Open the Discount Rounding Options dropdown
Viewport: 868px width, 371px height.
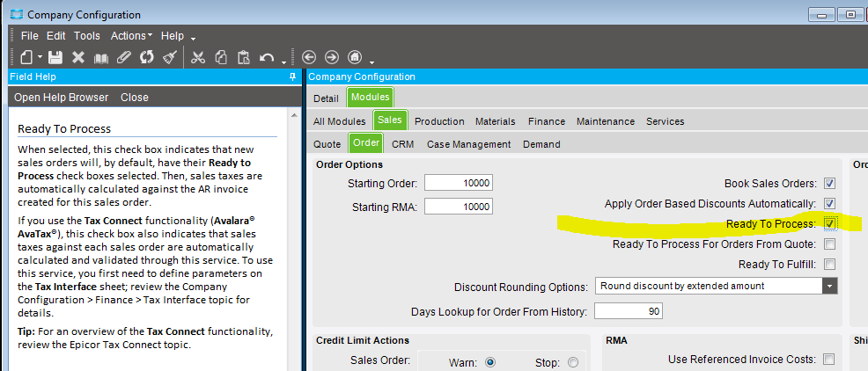click(x=830, y=286)
